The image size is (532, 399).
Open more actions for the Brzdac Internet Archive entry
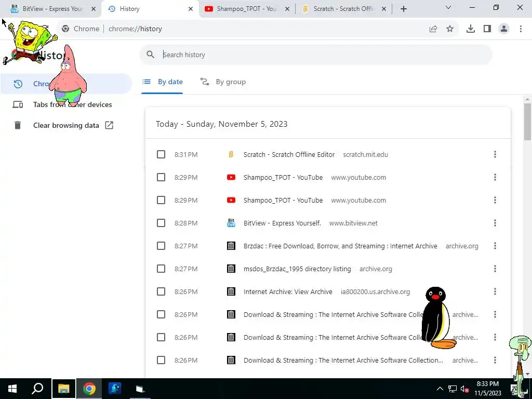tap(495, 246)
